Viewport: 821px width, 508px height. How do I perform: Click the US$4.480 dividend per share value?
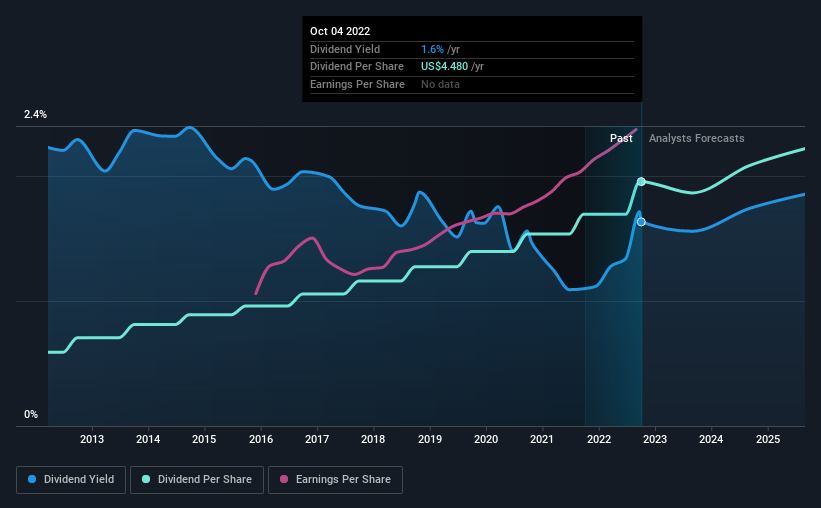pos(445,67)
